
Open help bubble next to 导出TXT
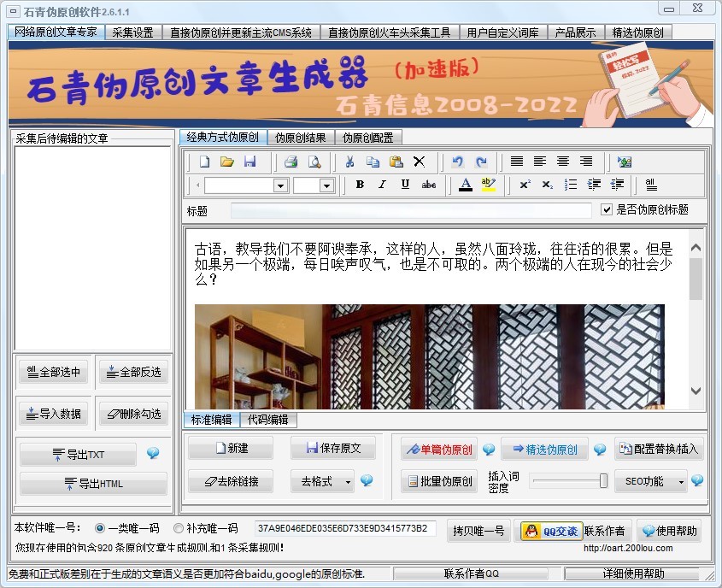pos(153,453)
